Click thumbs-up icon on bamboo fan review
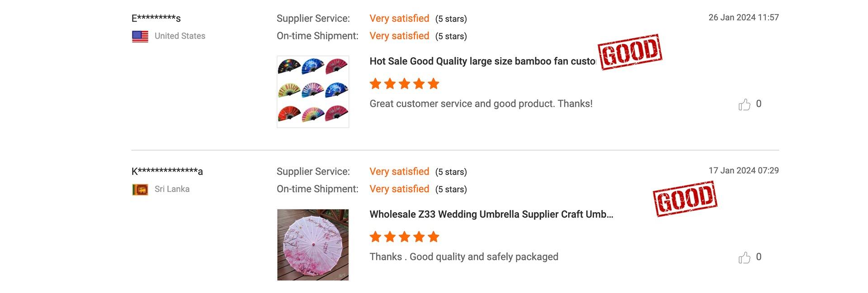 (x=744, y=105)
